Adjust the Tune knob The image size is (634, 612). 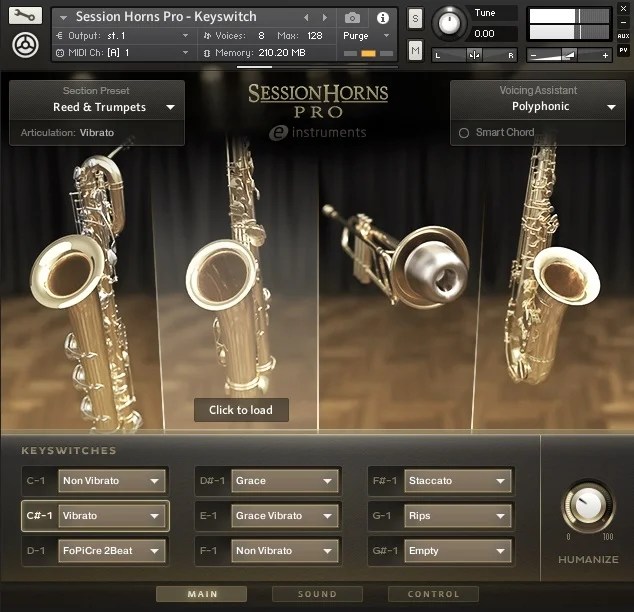448,23
